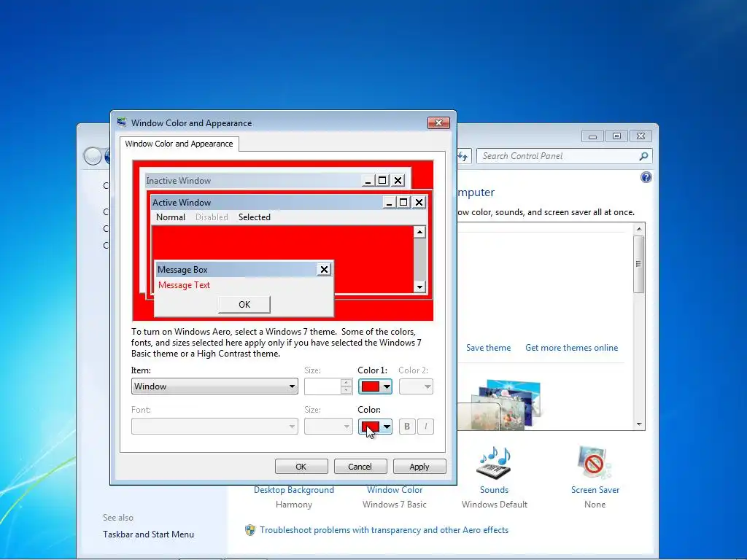
Task: Click the Active Window maximize icon in preview
Action: click(403, 203)
